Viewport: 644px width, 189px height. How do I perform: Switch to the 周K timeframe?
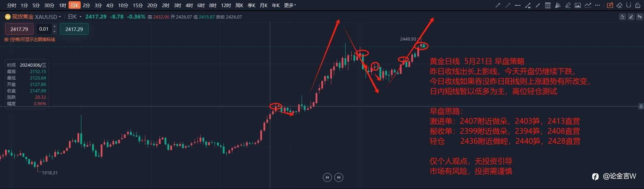[x=239, y=5]
